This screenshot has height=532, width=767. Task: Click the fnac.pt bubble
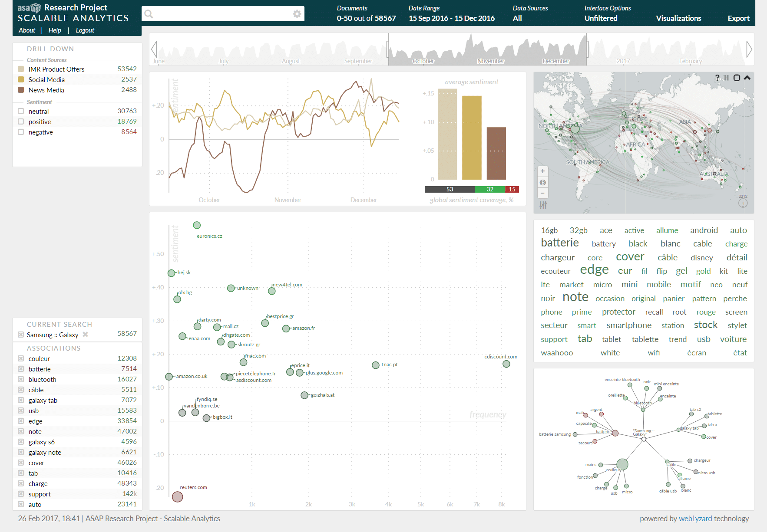(376, 365)
